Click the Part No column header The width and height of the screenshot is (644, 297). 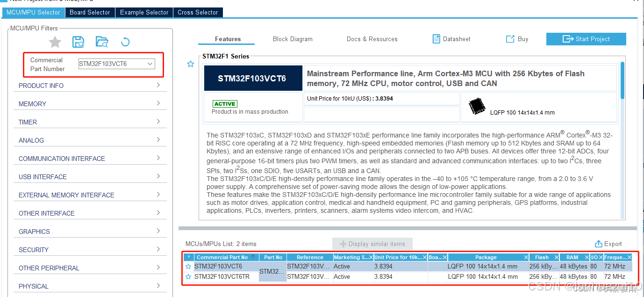(x=273, y=257)
